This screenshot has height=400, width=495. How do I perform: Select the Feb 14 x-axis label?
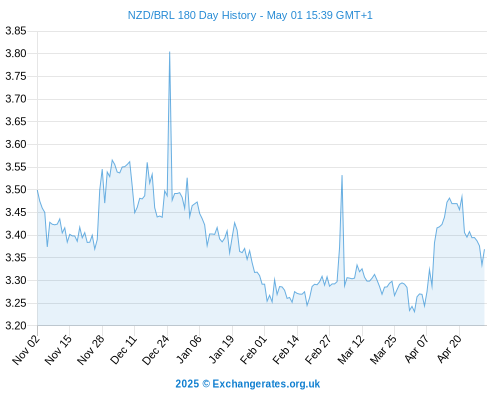(x=286, y=350)
